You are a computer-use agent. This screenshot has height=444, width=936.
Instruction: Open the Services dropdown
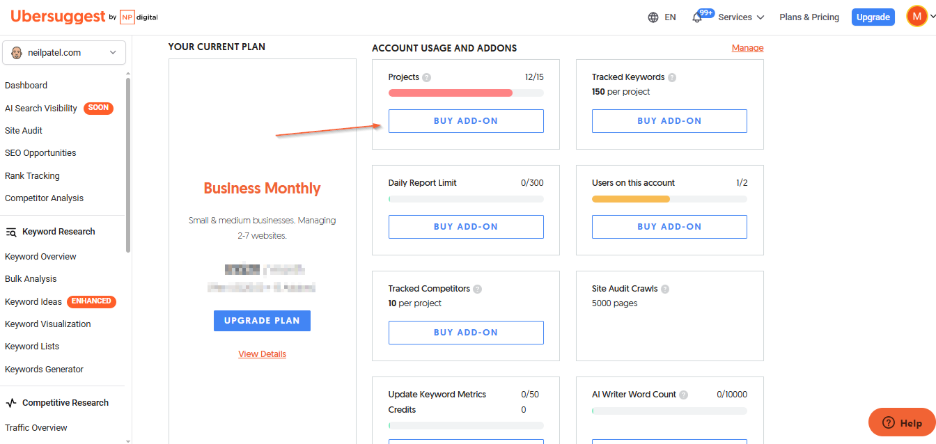tap(741, 17)
